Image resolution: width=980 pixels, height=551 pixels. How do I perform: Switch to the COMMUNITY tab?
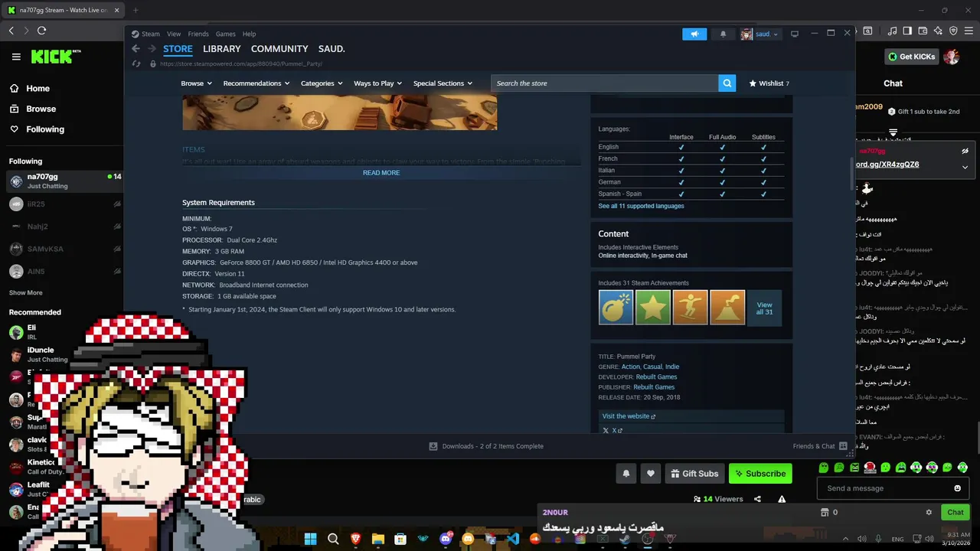coord(279,48)
